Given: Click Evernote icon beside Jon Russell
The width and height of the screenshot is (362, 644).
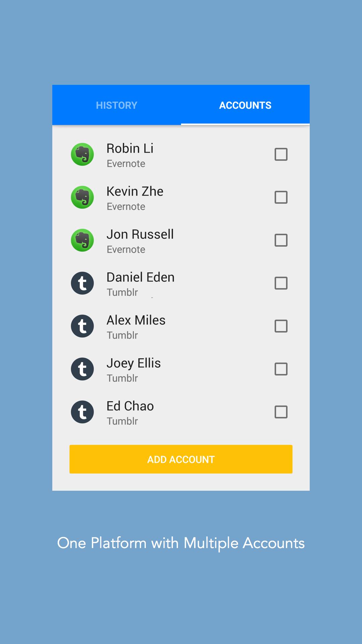Looking at the screenshot, I should click(82, 240).
